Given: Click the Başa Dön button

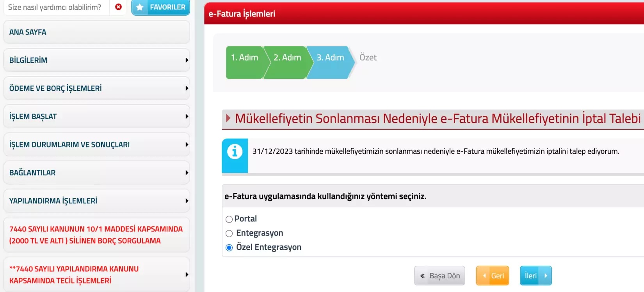Looking at the screenshot, I should point(440,276).
